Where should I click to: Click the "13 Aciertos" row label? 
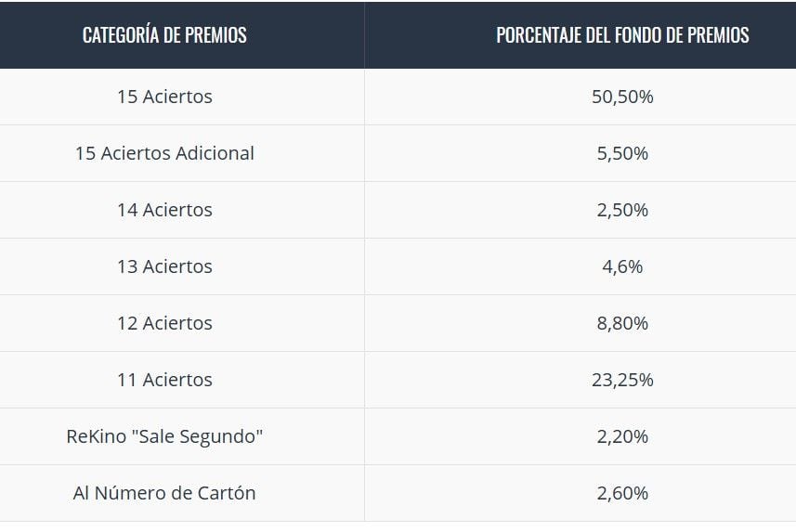pyautogui.click(x=164, y=266)
